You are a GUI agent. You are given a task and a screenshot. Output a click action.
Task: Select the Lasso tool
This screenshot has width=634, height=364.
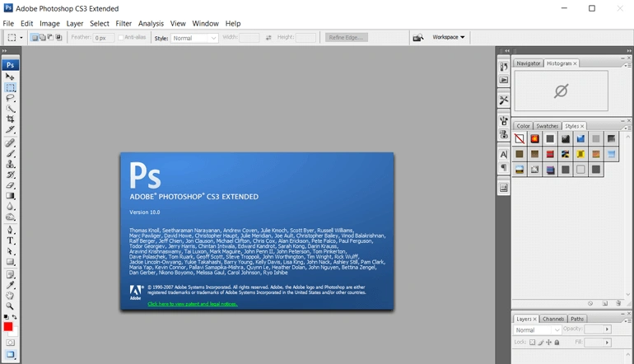pos(10,98)
